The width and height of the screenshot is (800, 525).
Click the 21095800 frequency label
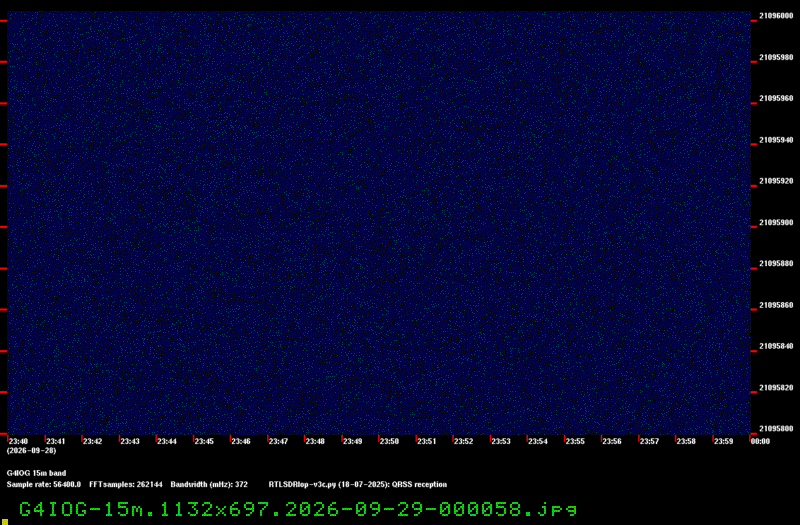(776, 429)
